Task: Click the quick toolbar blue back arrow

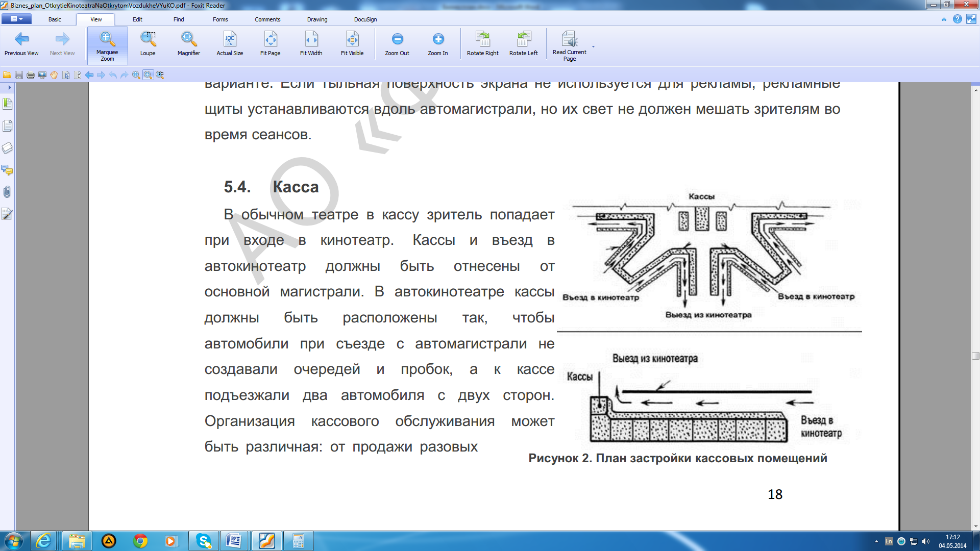Action: tap(89, 75)
